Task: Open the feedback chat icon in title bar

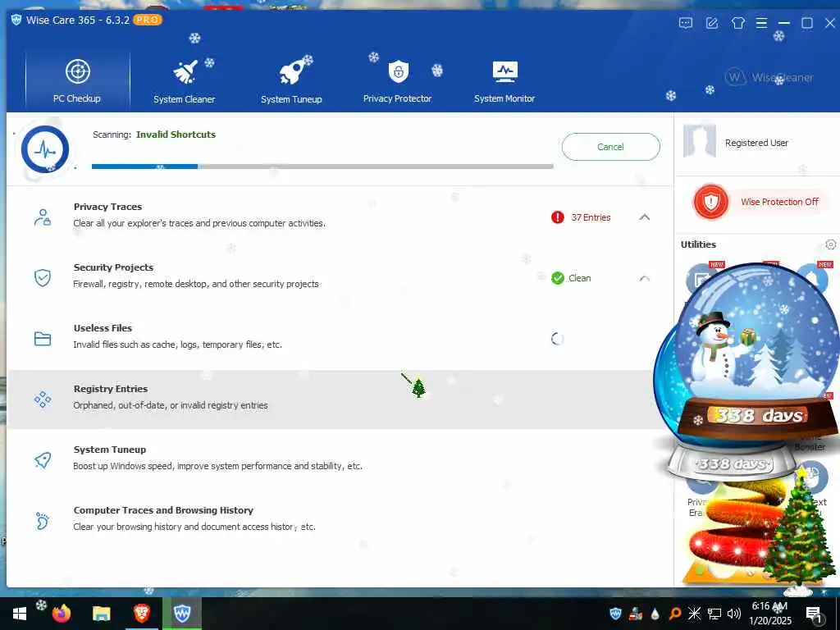Action: (x=686, y=23)
